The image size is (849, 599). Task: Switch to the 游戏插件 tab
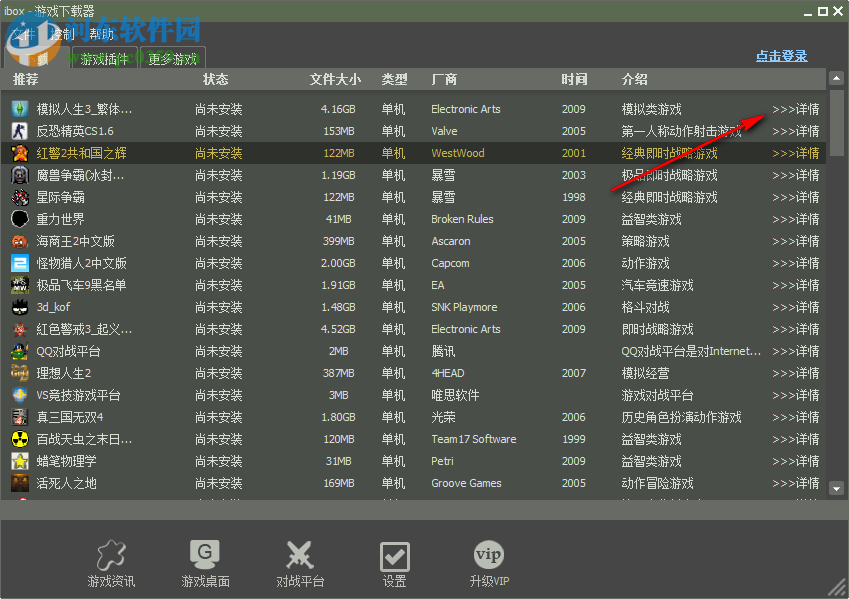(103, 58)
